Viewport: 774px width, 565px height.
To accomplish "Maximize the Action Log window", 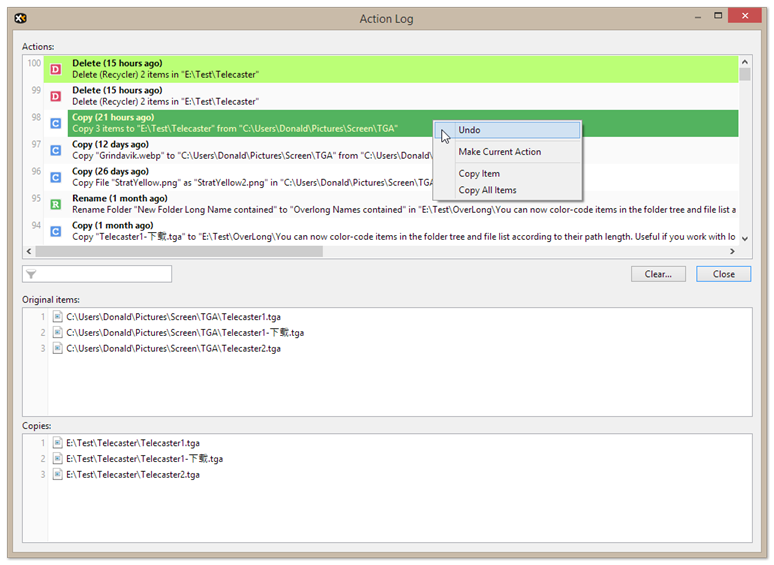I will pos(718,16).
